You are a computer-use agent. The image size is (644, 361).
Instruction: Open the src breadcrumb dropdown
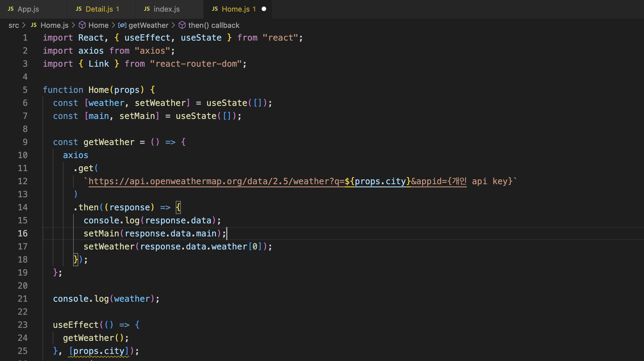(x=14, y=25)
